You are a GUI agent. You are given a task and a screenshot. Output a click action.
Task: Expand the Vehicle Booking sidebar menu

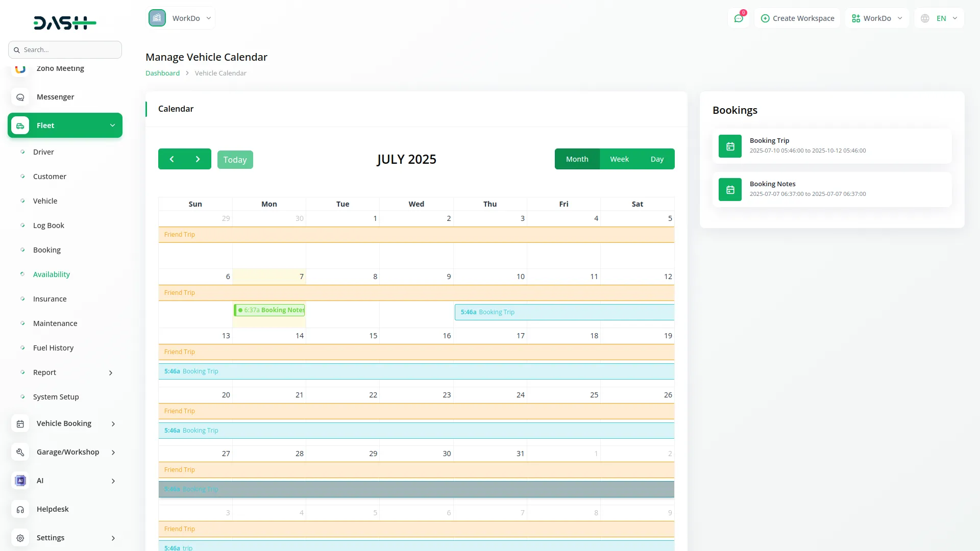click(65, 423)
